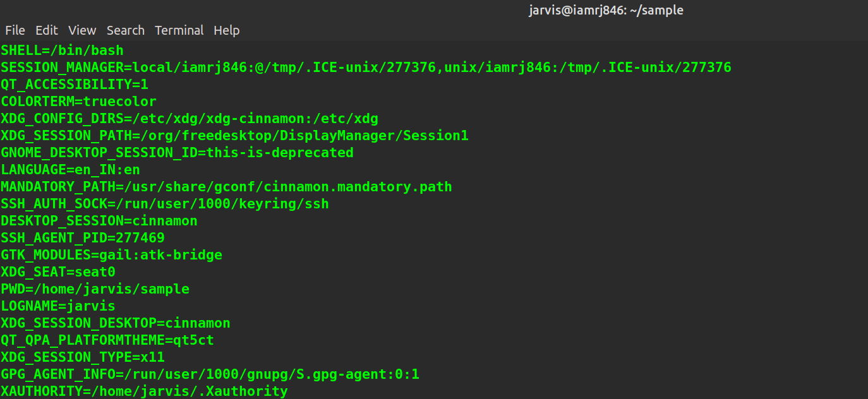Open the Terminal menu
The width and height of the screenshot is (868, 399).
pos(179,30)
